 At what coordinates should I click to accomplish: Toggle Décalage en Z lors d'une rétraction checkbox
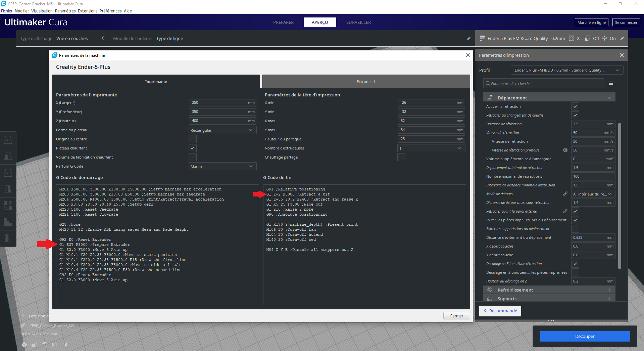tap(575, 264)
